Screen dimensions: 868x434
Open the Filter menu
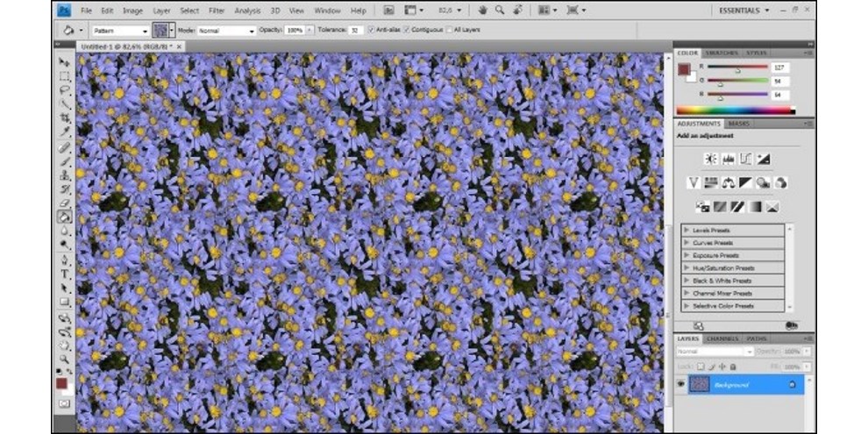pos(217,11)
